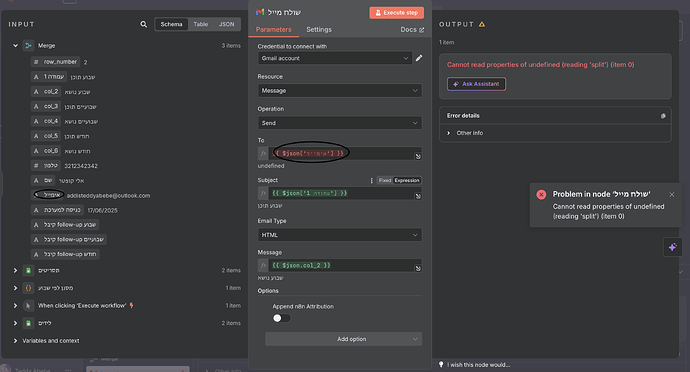Click the search icon in Input panel
The width and height of the screenshot is (690, 372).
click(x=143, y=24)
